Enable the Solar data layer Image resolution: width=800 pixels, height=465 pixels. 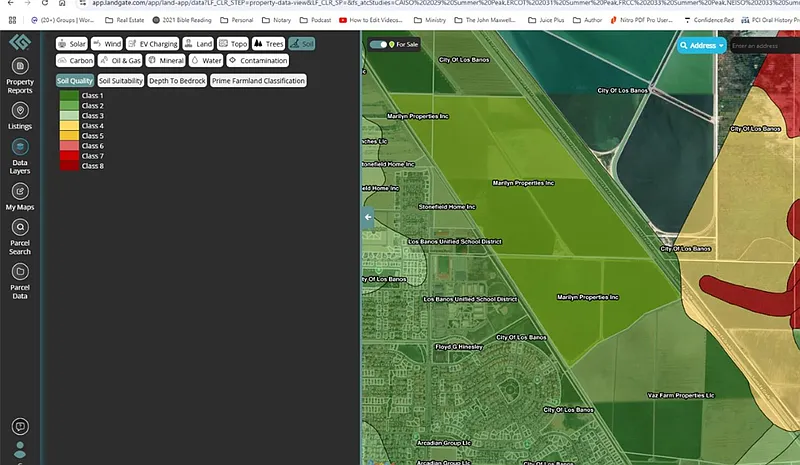72,44
